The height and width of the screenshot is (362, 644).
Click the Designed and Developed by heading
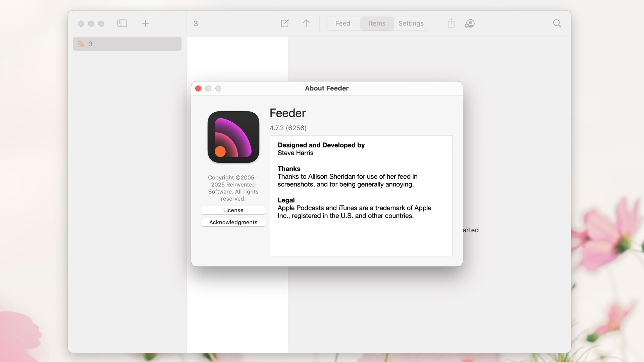pyautogui.click(x=321, y=145)
